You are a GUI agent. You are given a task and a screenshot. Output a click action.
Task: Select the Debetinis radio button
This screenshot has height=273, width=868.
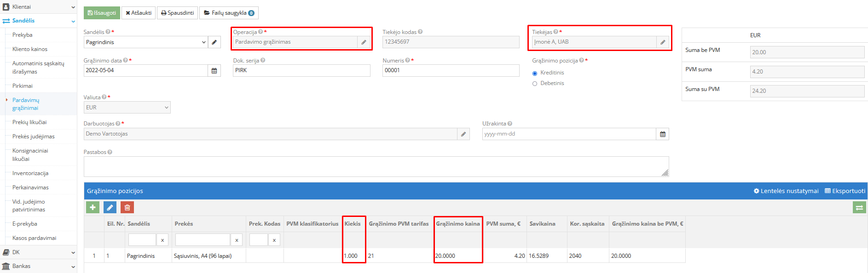(535, 84)
